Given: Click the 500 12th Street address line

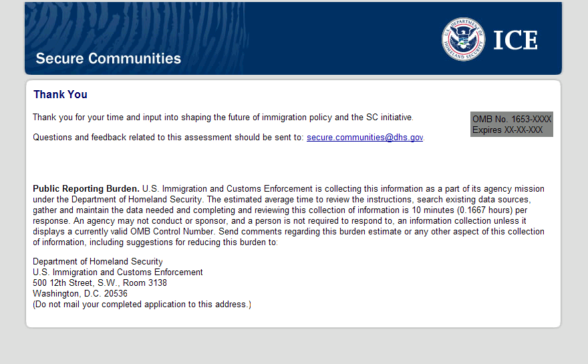Looking at the screenshot, I should [100, 283].
